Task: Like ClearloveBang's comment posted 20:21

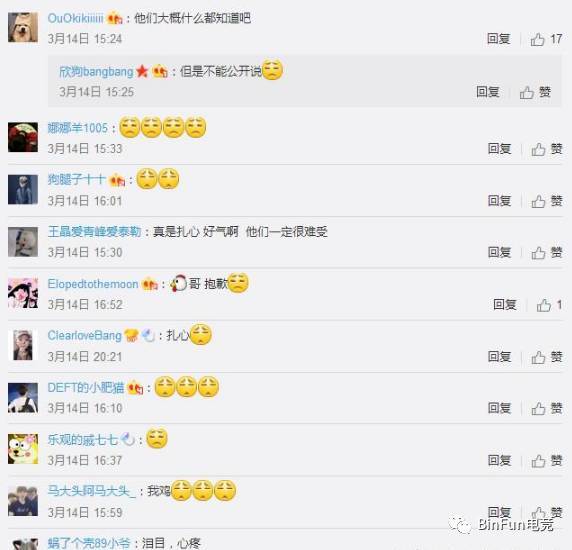Action: (x=546, y=357)
